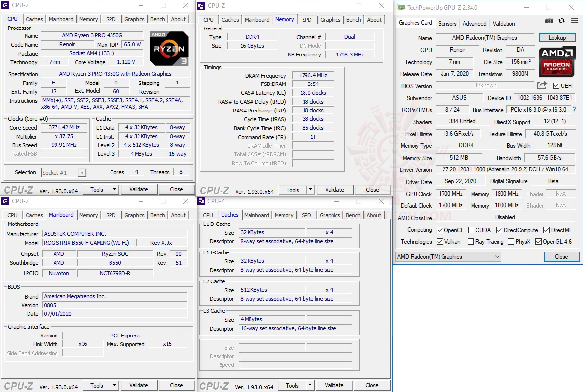
Task: Click the CPU-Z app icon in Mainboard window title
Action: point(5,201)
